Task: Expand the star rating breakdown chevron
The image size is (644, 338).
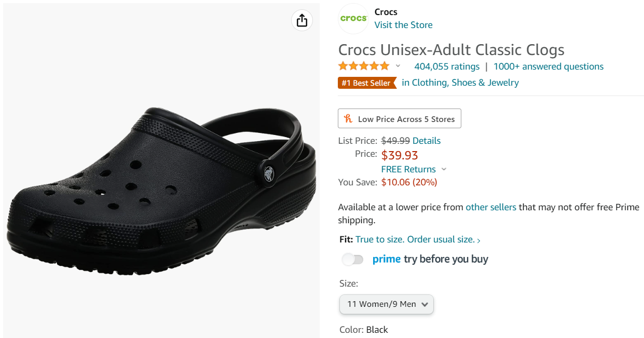Action: click(x=398, y=66)
